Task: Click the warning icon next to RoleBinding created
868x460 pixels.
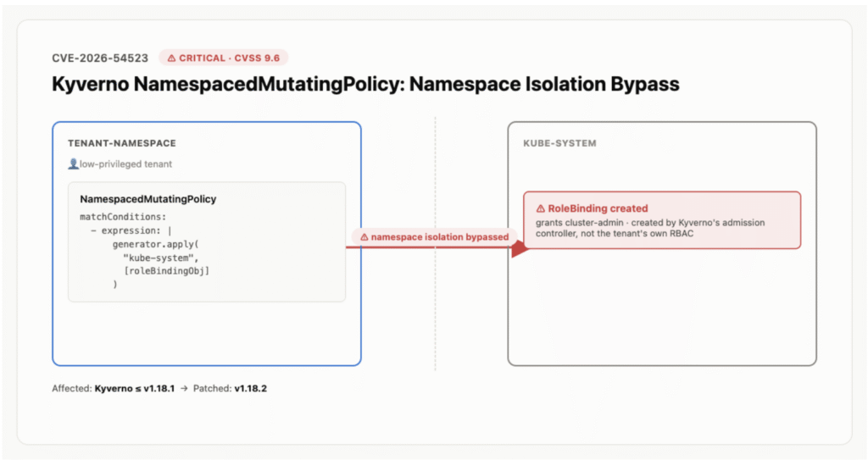Action: 540,208
